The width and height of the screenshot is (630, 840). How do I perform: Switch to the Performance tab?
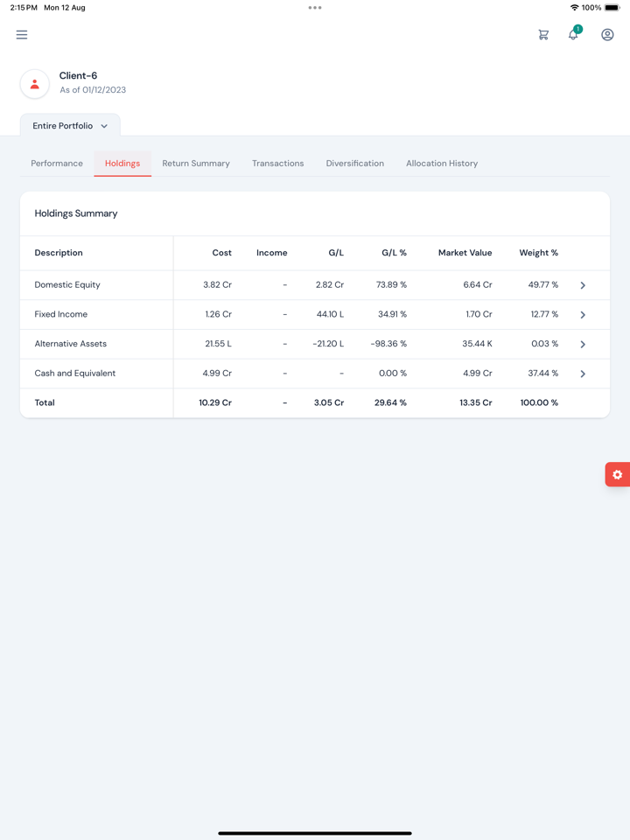pyautogui.click(x=57, y=164)
